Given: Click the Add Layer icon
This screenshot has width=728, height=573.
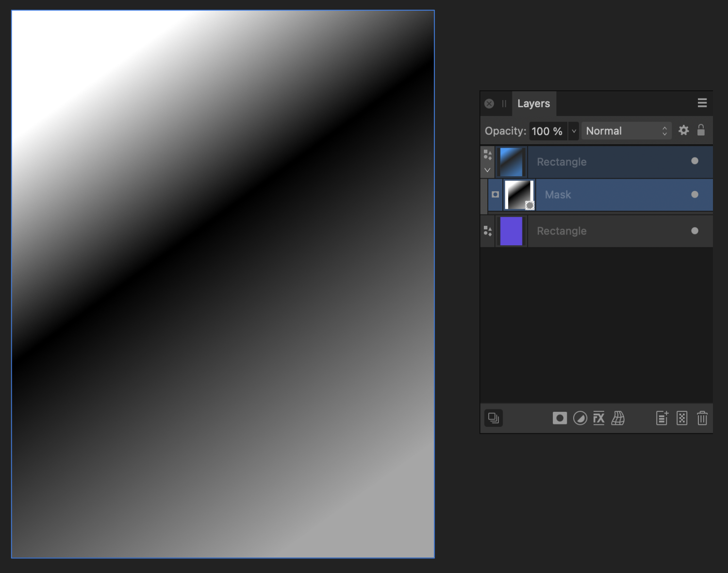Looking at the screenshot, I should pyautogui.click(x=662, y=418).
